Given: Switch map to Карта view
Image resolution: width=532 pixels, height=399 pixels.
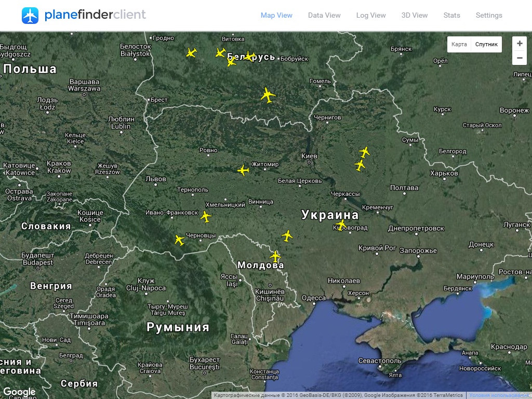Looking at the screenshot, I should coord(459,45).
